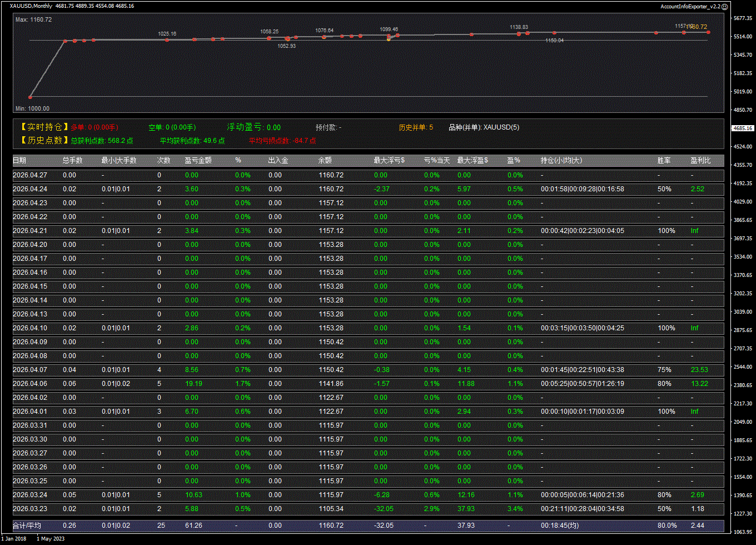
Task: Click the equity point under 1025.16 label
Action: click(x=167, y=40)
